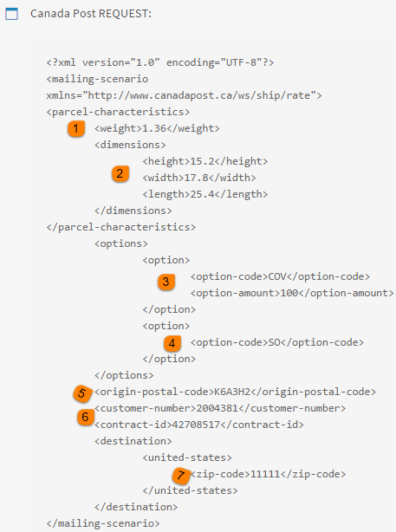396x532 pixels.
Task: Click the xmlns canadapost.ca namespace line
Action: click(x=184, y=95)
